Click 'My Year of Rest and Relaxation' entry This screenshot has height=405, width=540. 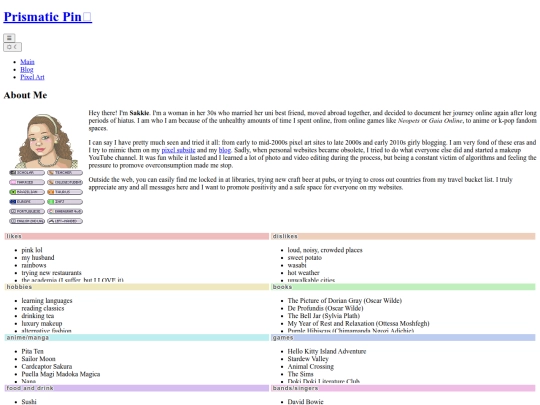tap(359, 323)
